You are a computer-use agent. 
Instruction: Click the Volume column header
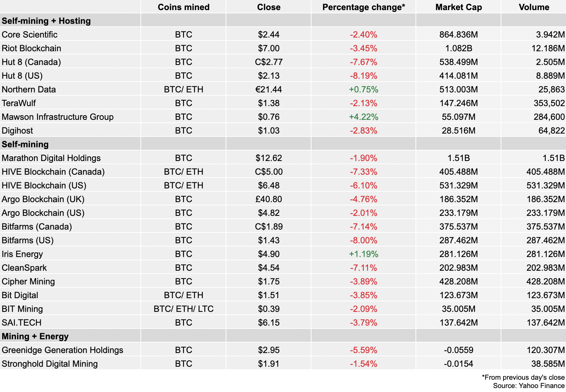pyautogui.click(x=534, y=7)
